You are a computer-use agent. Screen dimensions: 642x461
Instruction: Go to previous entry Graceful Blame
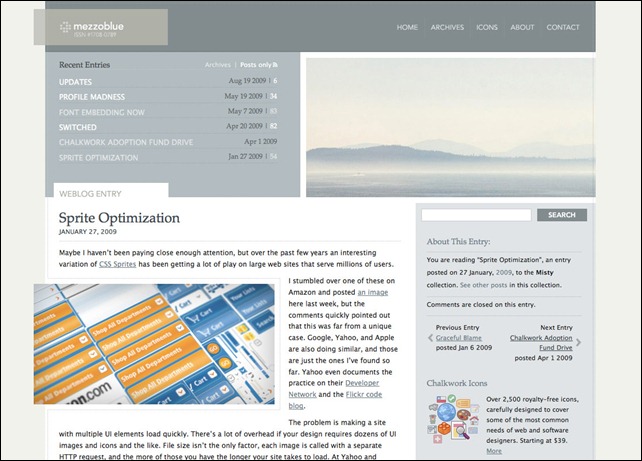pyautogui.click(x=459, y=338)
